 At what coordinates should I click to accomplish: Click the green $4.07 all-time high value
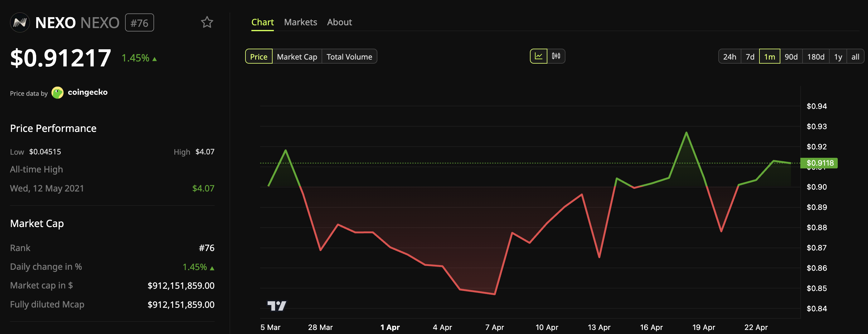click(x=203, y=188)
